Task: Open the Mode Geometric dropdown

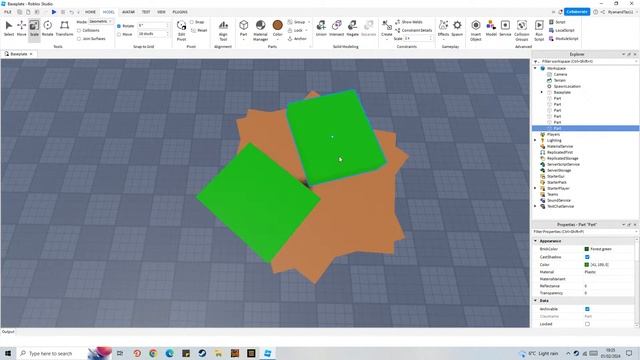Action: [100, 22]
